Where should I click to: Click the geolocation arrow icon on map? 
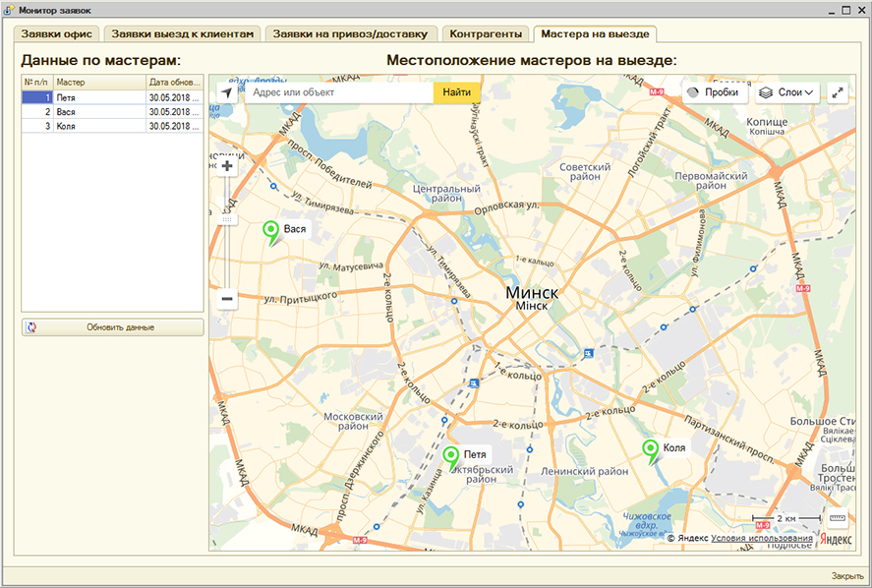tap(227, 92)
